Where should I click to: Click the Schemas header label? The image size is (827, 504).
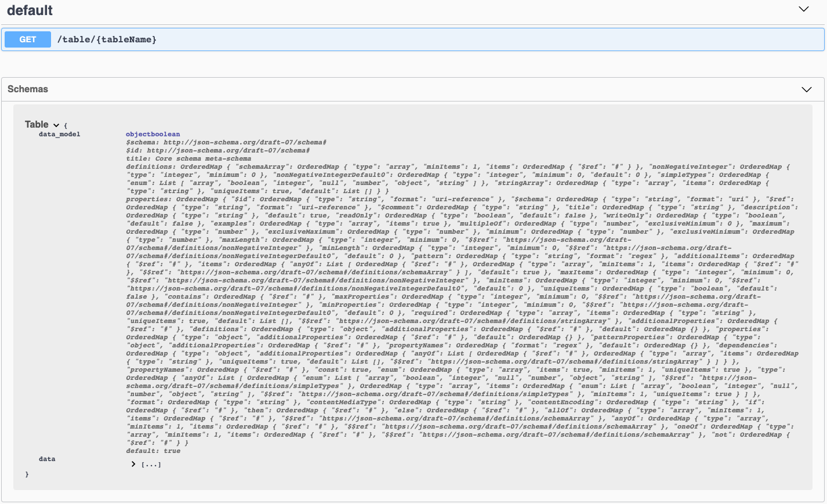27,89
